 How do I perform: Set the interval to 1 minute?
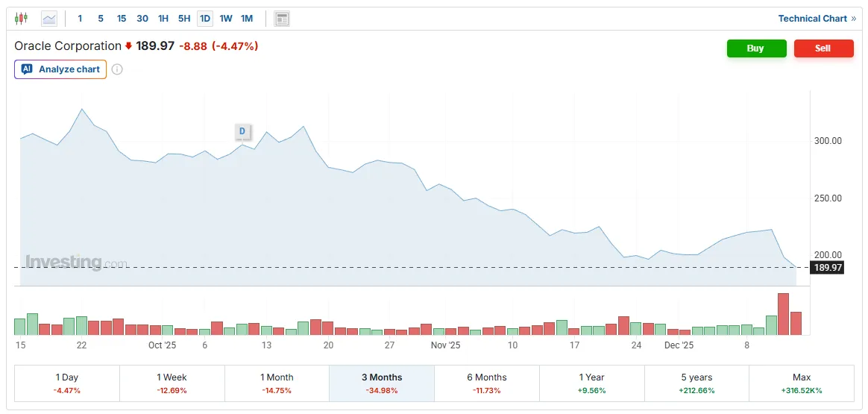coord(80,19)
